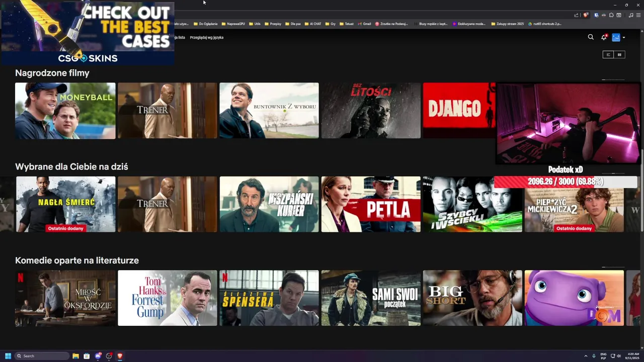Open 'Zakupy stream 2025' bookmark folder
The image size is (644, 362).
click(x=507, y=24)
